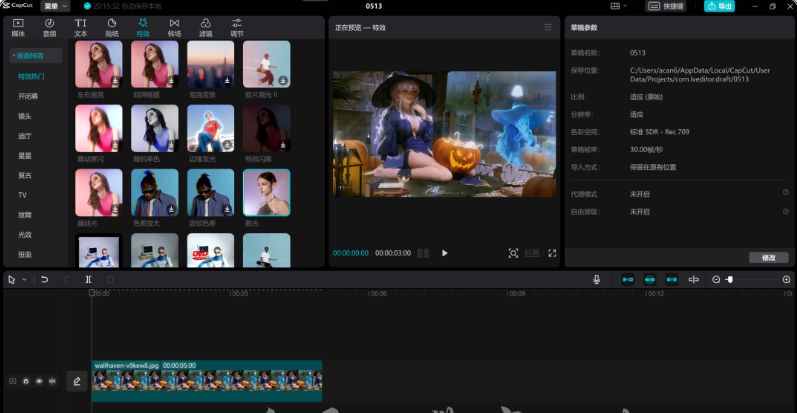Download the 左右摇晃 effect

[115, 81]
